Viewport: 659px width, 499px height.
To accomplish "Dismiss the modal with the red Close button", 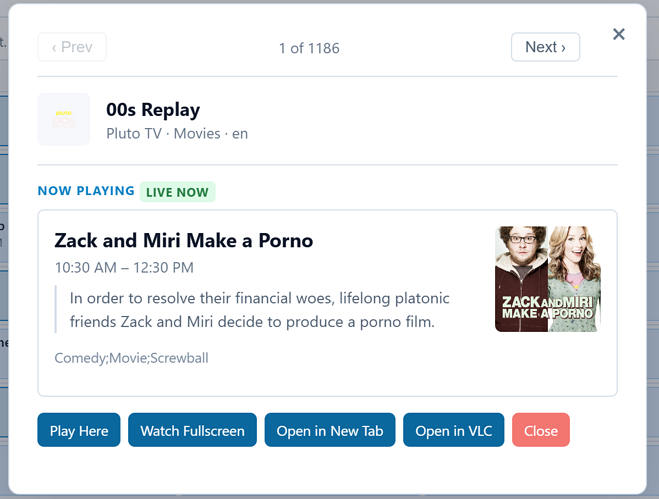I will (541, 430).
